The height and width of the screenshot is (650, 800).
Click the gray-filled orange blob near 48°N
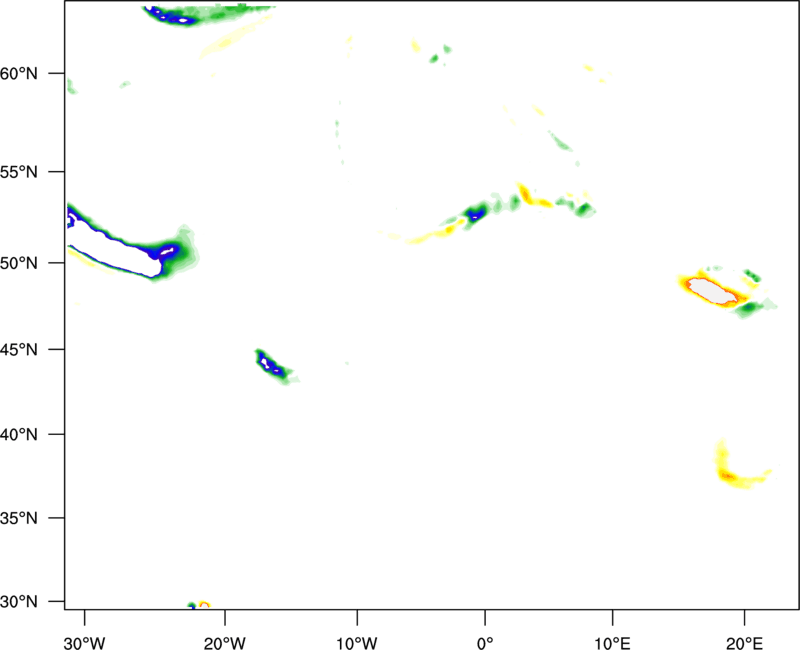(x=713, y=292)
